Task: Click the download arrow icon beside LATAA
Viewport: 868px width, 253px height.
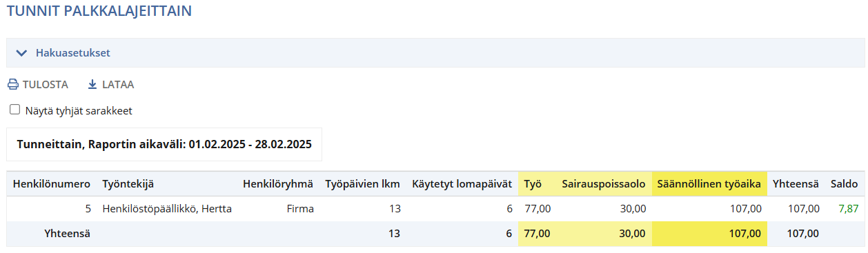Action: coord(92,85)
